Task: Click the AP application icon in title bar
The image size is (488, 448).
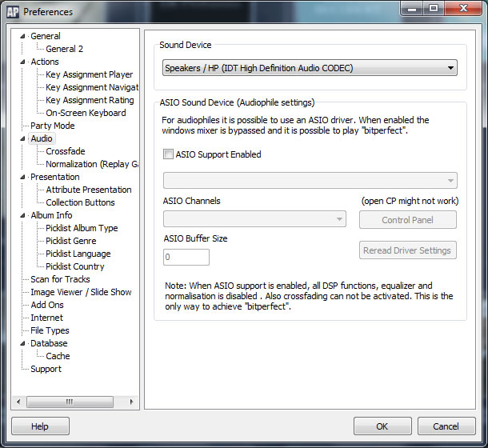Action: click(12, 11)
